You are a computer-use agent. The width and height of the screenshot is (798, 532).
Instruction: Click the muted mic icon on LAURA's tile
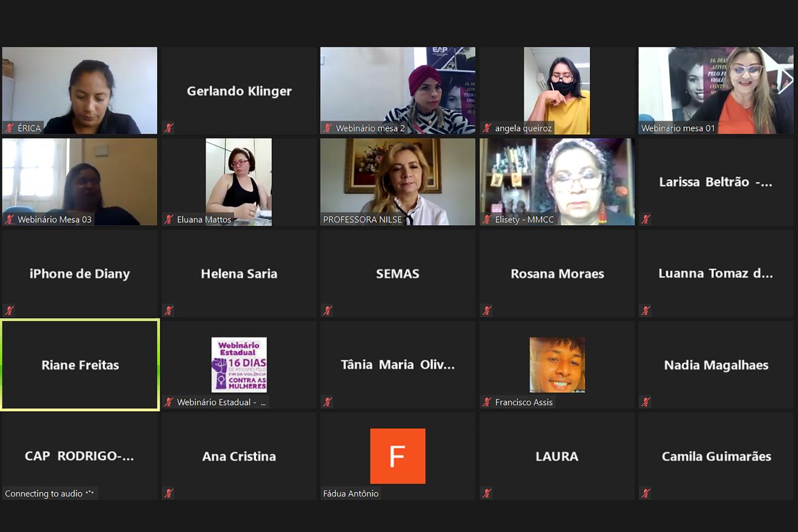[487, 493]
